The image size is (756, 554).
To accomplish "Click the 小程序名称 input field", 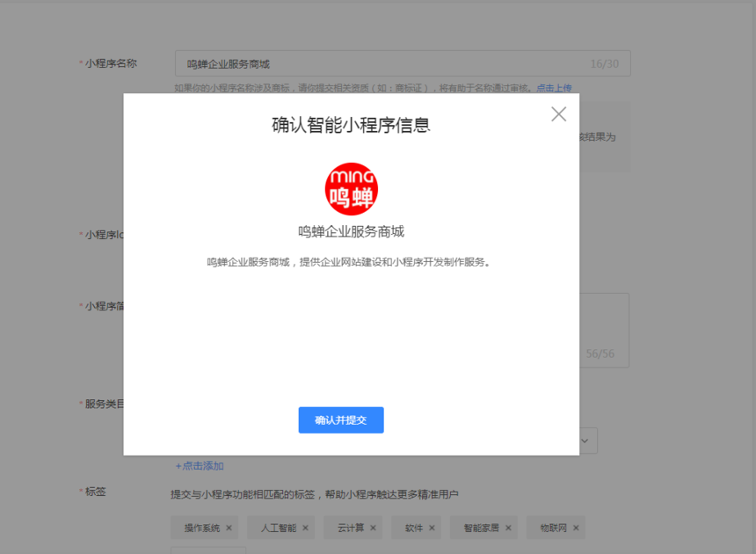I will click(403, 63).
